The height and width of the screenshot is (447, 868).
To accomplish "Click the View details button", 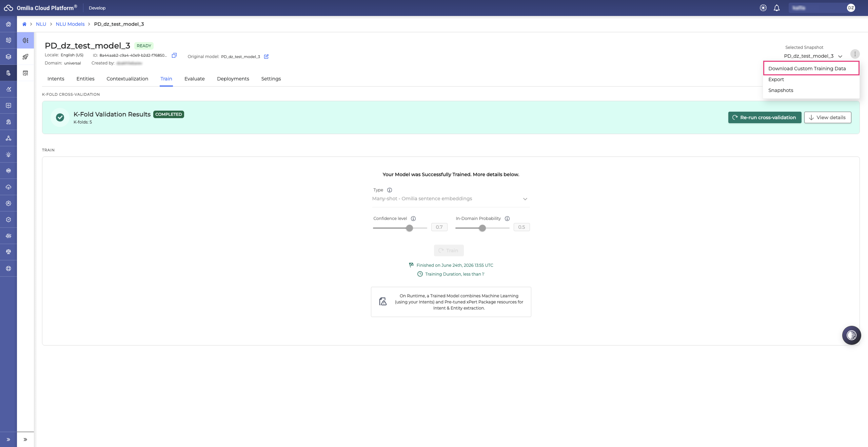I will (828, 117).
